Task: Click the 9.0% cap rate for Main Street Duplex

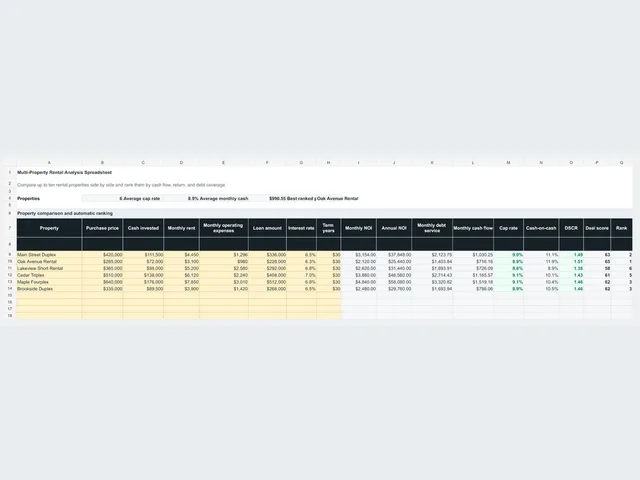Action: click(509, 255)
